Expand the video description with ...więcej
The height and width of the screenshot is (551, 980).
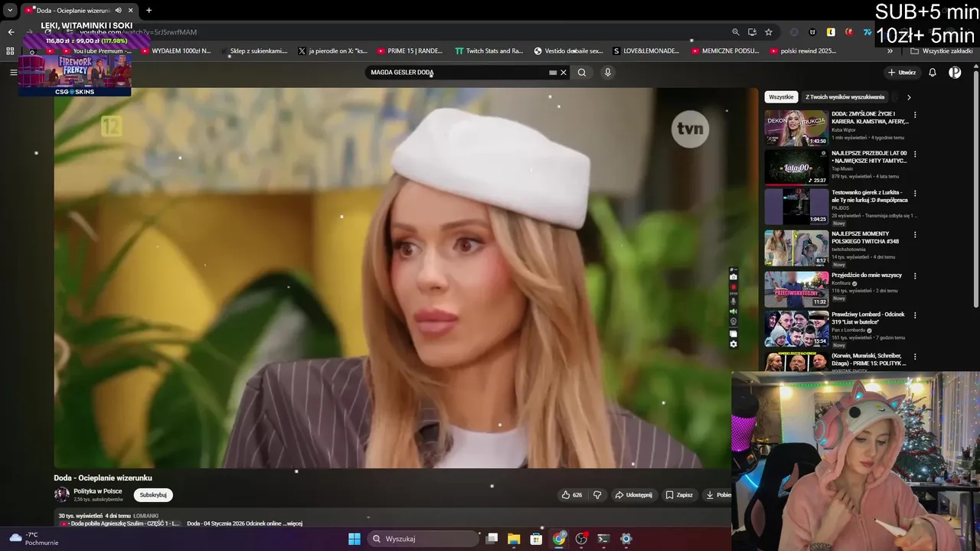pos(294,523)
